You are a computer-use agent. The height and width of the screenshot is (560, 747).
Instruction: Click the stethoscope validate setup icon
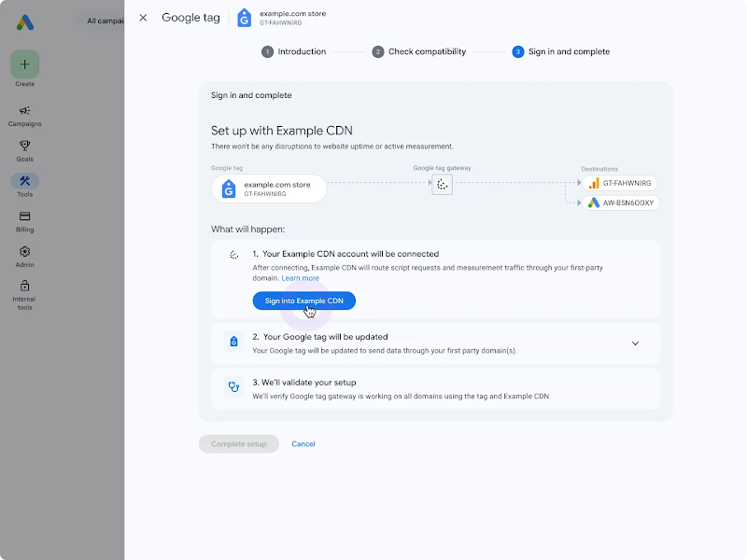(x=233, y=387)
